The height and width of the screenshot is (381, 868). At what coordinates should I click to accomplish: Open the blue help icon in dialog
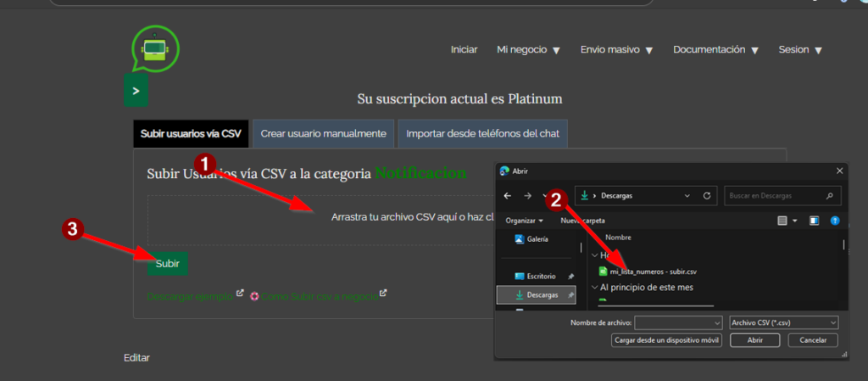[x=835, y=221]
